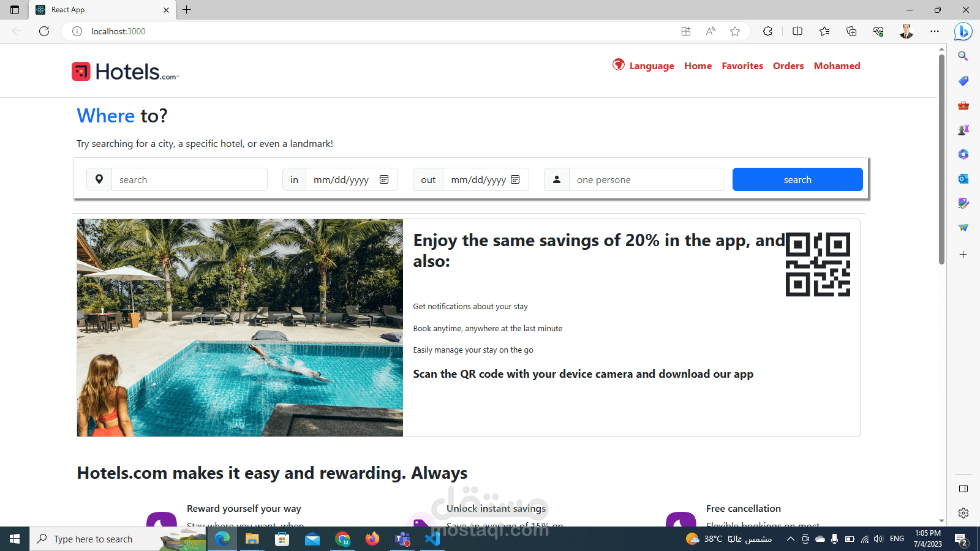Click the Reward yourself your way heading
Viewport: 980px width, 551px height.
244,508
